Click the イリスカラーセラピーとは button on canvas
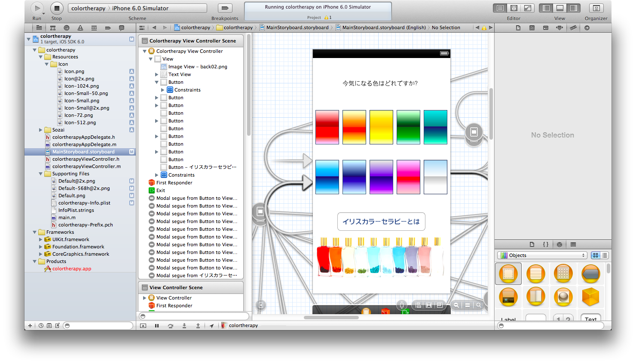Image resolution: width=636 pixels, height=364 pixels. click(x=381, y=221)
